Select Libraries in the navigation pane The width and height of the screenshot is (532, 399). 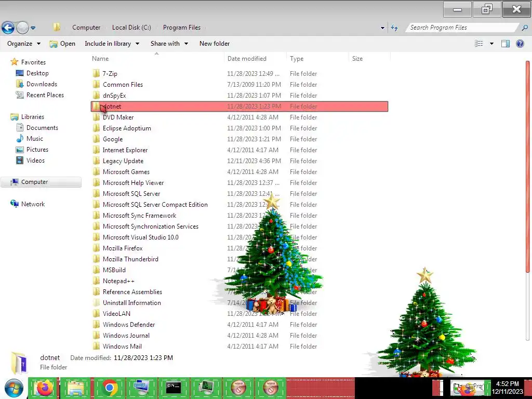pos(33,117)
